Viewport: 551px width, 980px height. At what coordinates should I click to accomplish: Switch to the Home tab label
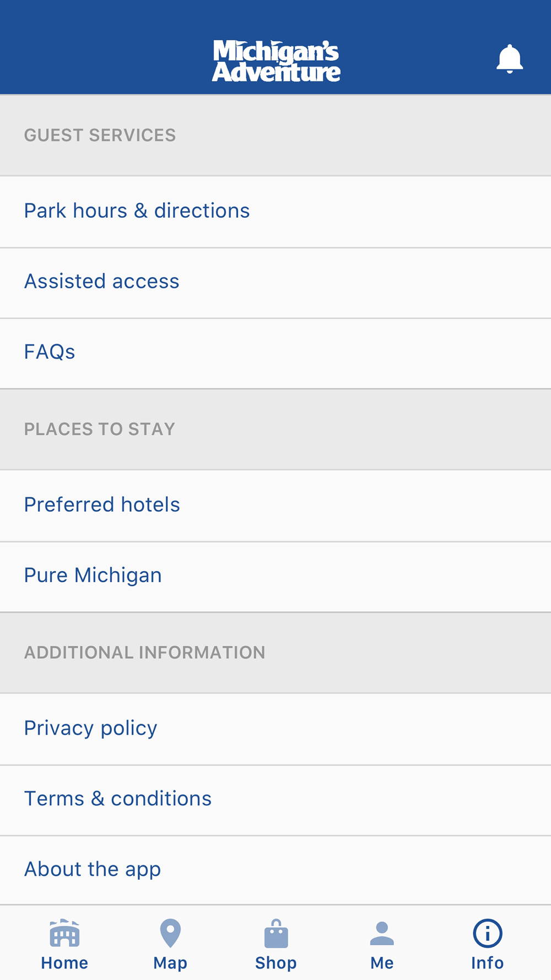click(x=64, y=963)
